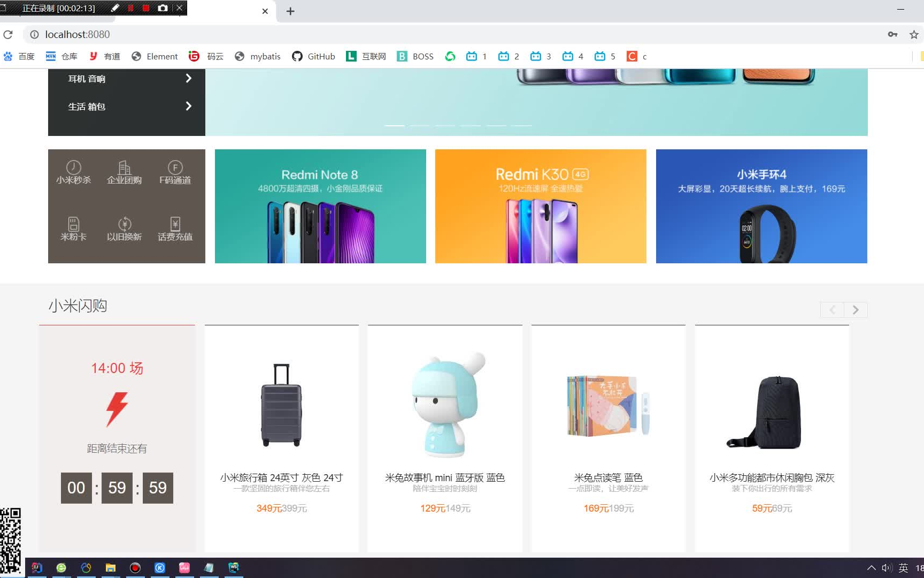Open the BOSS bookmark
924x578 pixels.
click(415, 56)
